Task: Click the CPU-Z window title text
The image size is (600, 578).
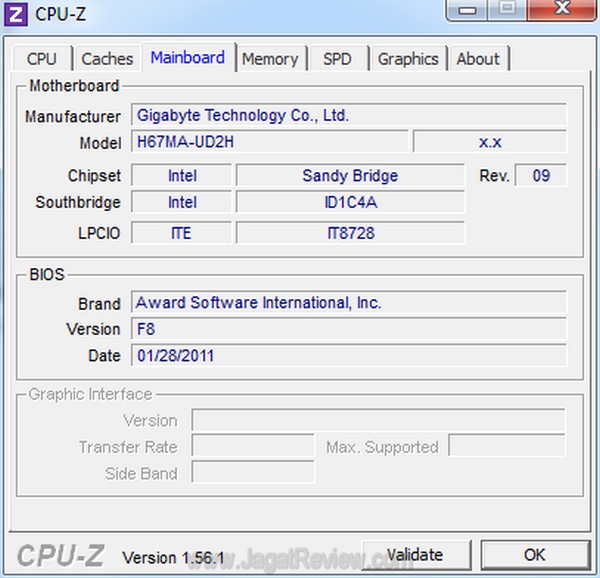Action: [x=60, y=15]
